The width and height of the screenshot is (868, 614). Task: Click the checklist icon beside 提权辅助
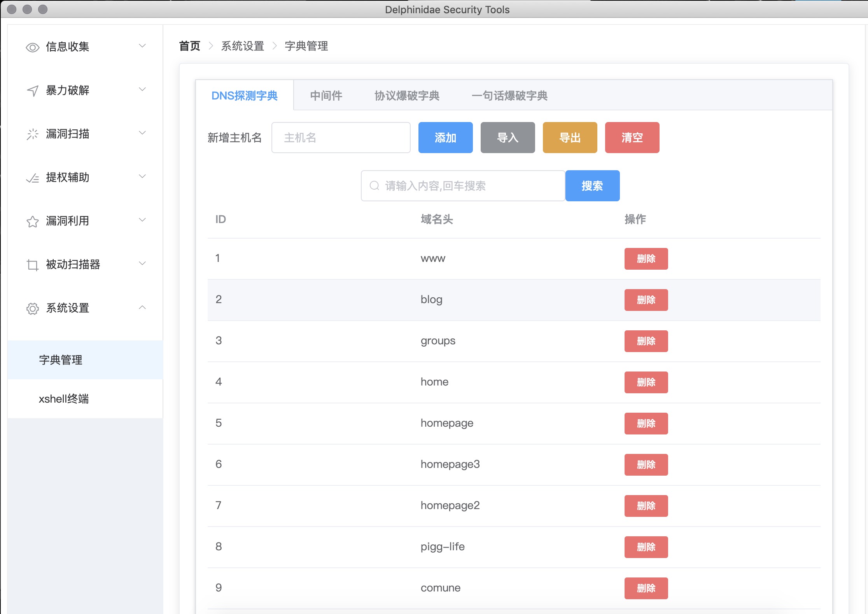[x=33, y=178]
